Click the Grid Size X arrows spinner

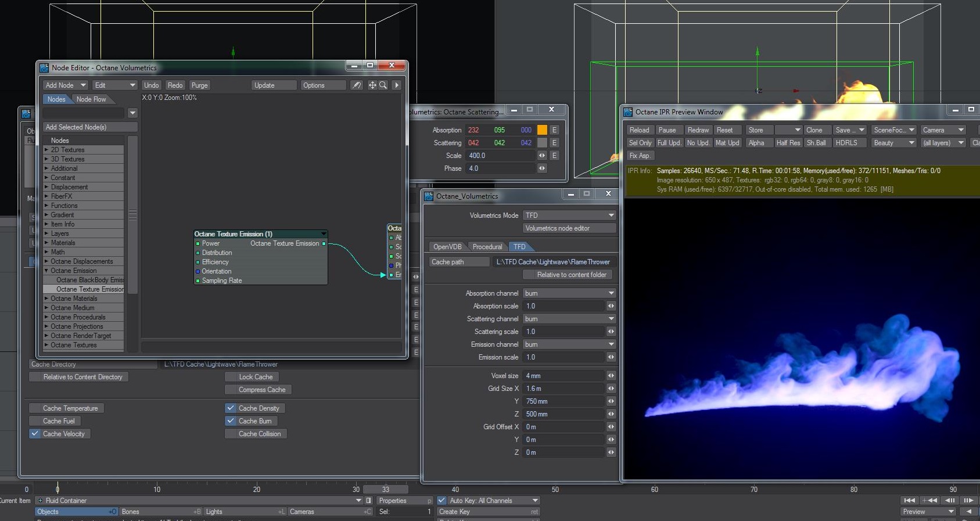[x=611, y=389]
